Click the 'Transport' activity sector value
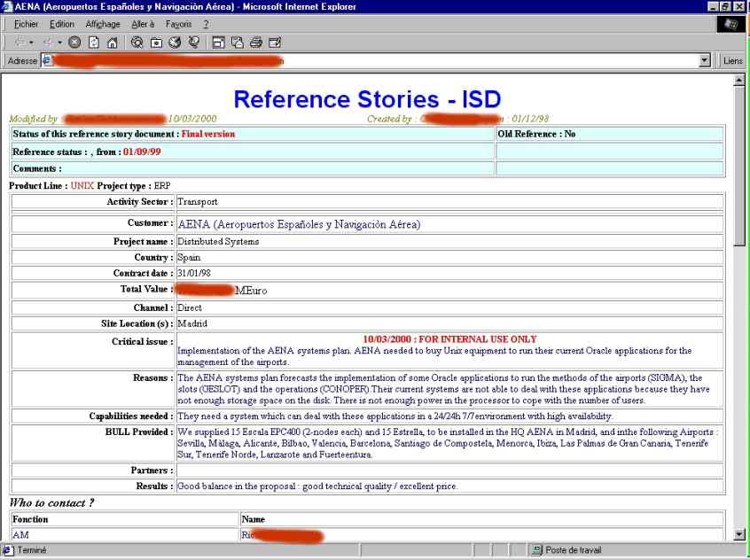The height and width of the screenshot is (560, 750). 198,202
